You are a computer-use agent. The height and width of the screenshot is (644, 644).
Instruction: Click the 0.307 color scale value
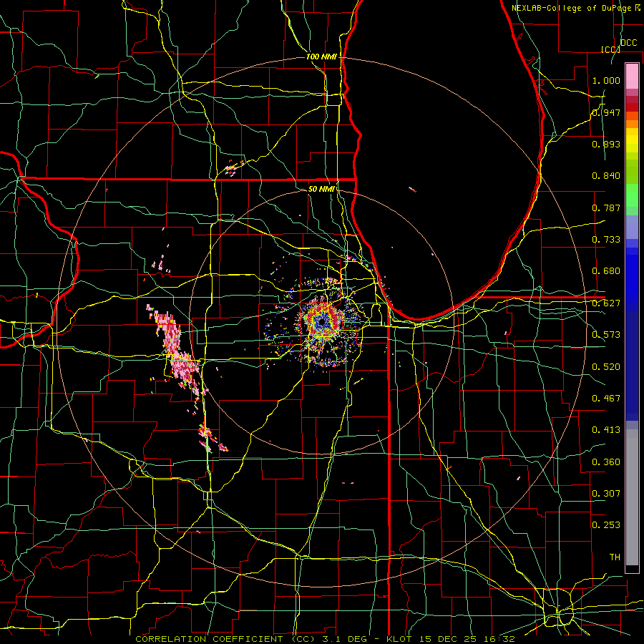pos(606,494)
